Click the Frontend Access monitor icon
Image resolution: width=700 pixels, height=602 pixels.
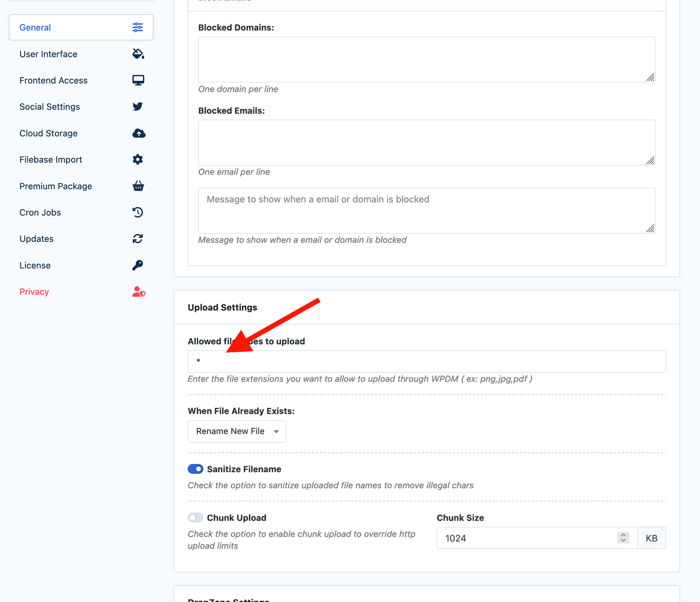[x=138, y=80]
